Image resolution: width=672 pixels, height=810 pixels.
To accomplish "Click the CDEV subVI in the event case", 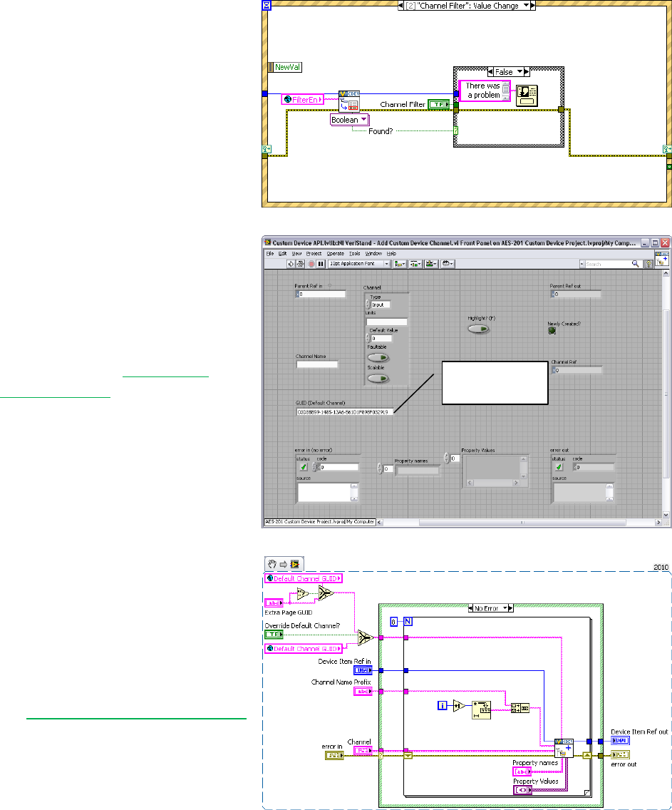I will pos(349,101).
